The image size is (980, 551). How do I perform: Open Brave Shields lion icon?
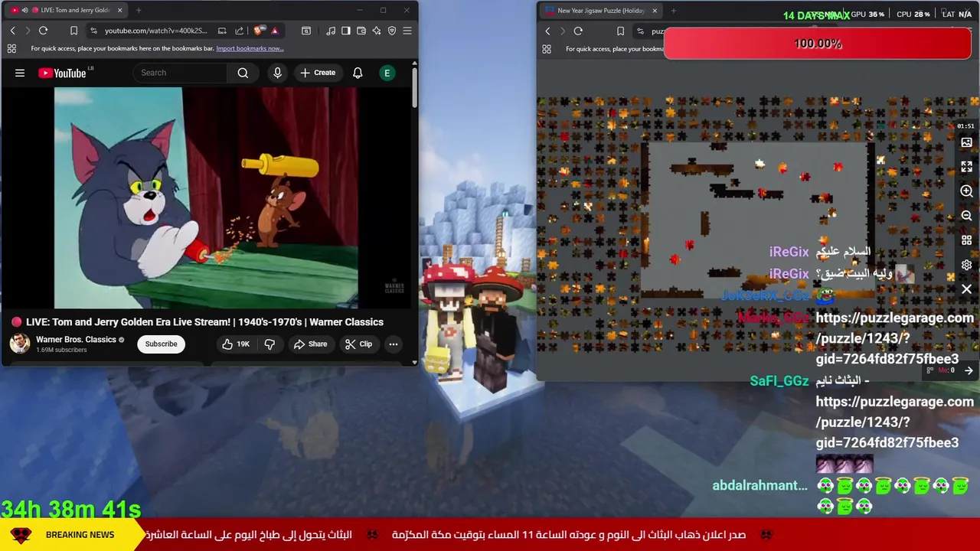pos(259,31)
